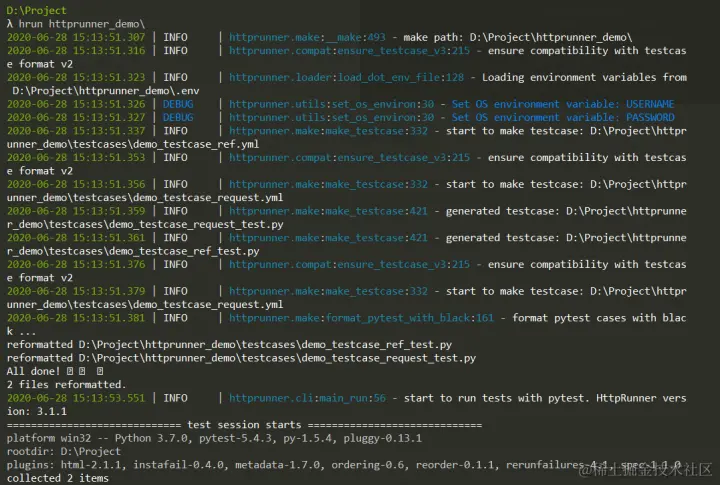Click the "D:\Project\httprunner_demo\.env" path line
The height and width of the screenshot is (485, 720).
[106, 90]
